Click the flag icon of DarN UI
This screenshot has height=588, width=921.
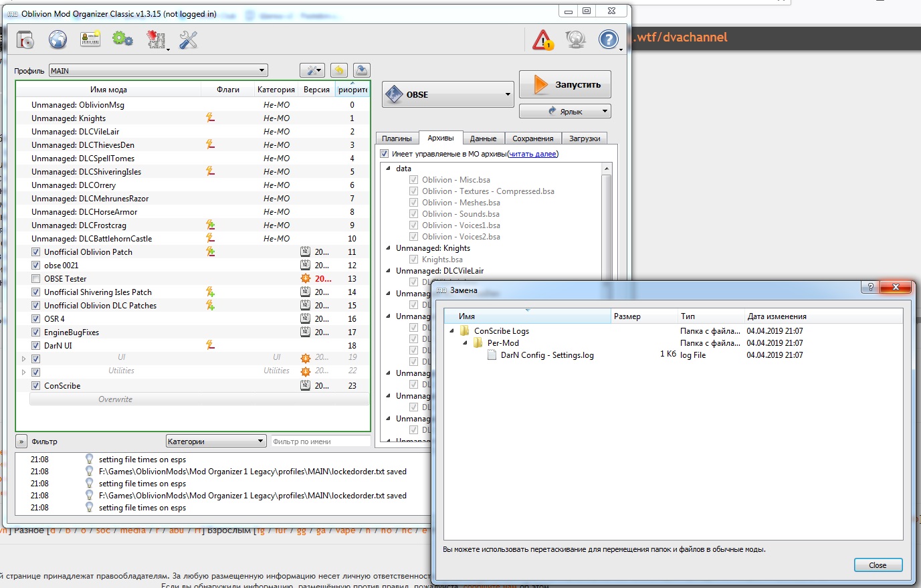[210, 345]
